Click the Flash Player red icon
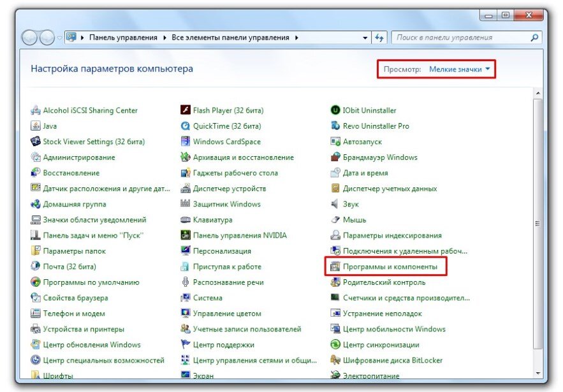 (x=186, y=110)
